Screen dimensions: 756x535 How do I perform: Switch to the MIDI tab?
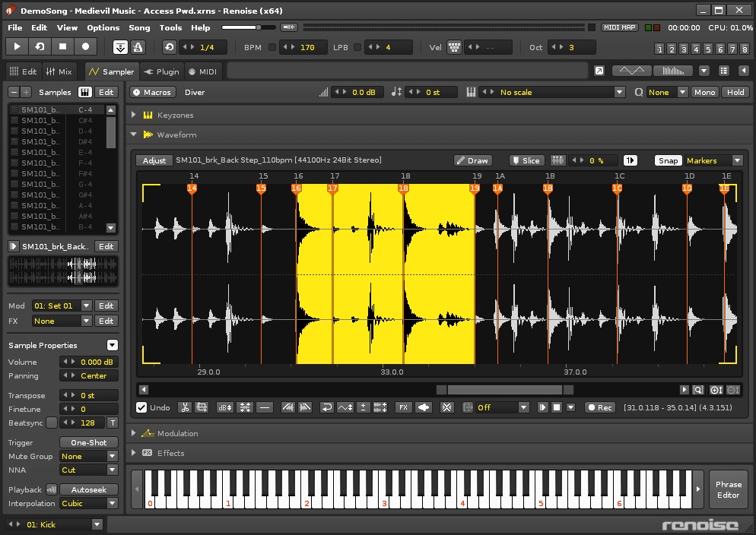(x=202, y=71)
